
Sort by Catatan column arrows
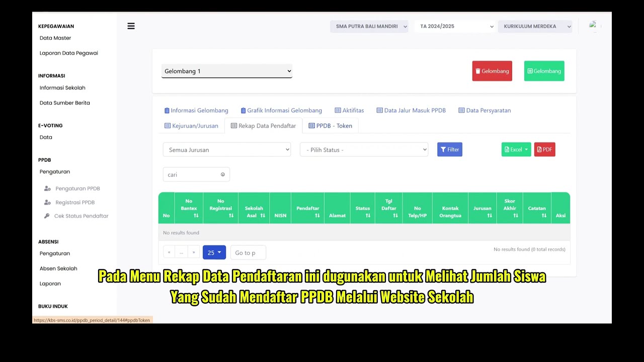544,215
